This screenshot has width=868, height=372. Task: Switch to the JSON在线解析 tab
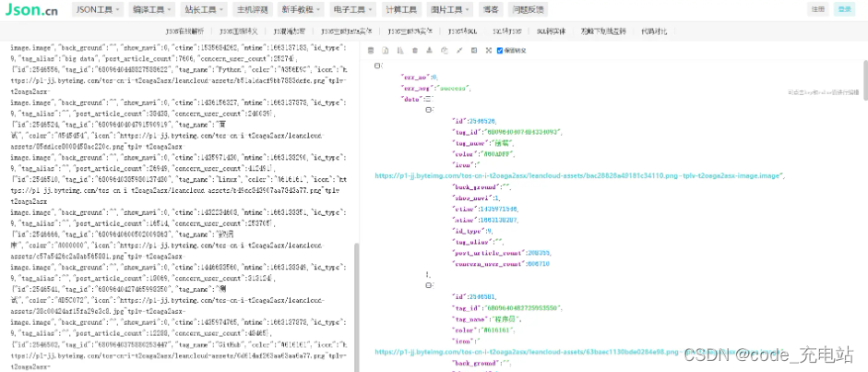pyautogui.click(x=184, y=31)
